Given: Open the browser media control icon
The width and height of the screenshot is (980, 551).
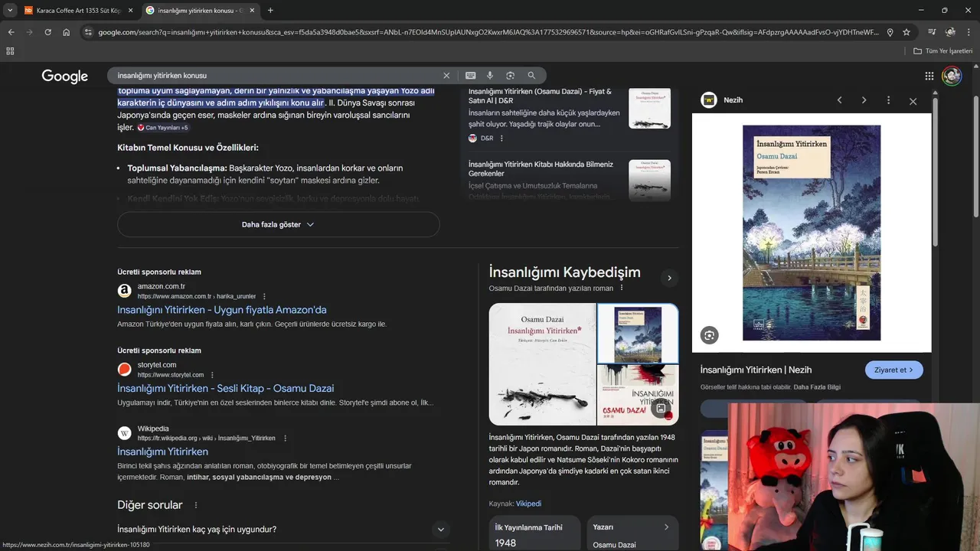Looking at the screenshot, I should coord(932,32).
